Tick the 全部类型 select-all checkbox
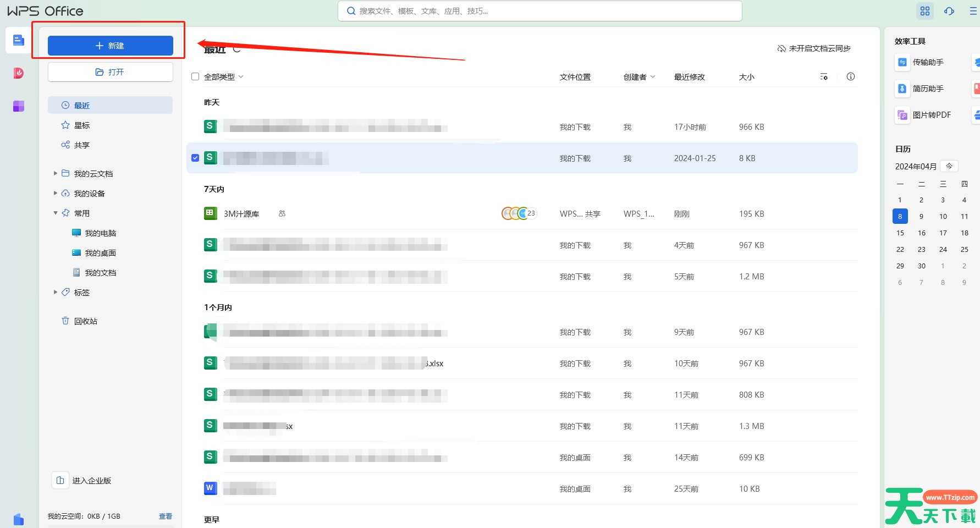The width and height of the screenshot is (980, 528). coord(195,77)
